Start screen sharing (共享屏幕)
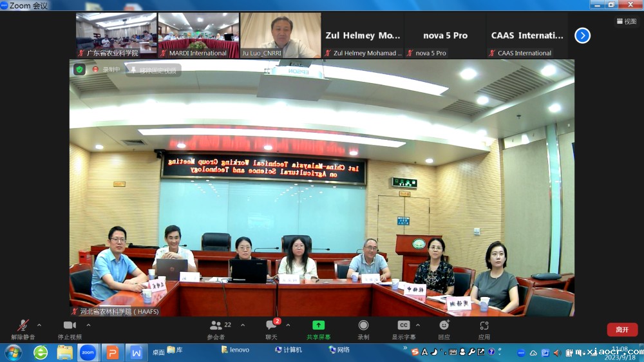The height and width of the screenshot is (362, 644). pos(318,326)
